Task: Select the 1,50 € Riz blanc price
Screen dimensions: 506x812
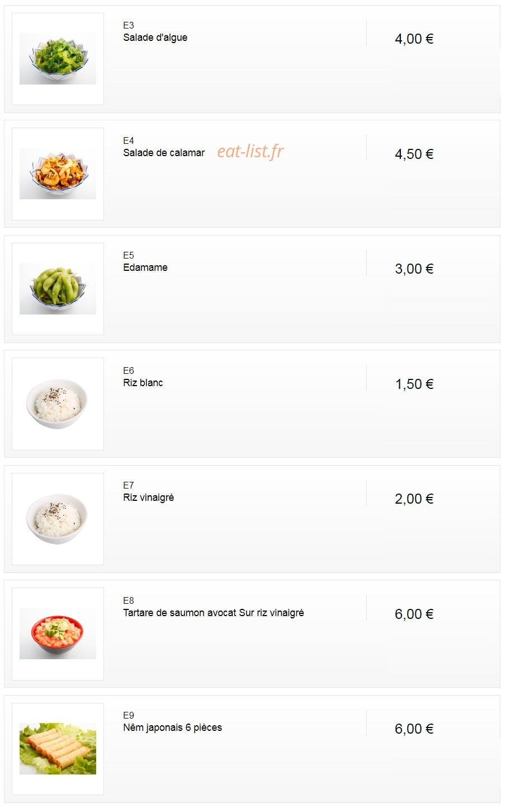Action: [x=414, y=384]
